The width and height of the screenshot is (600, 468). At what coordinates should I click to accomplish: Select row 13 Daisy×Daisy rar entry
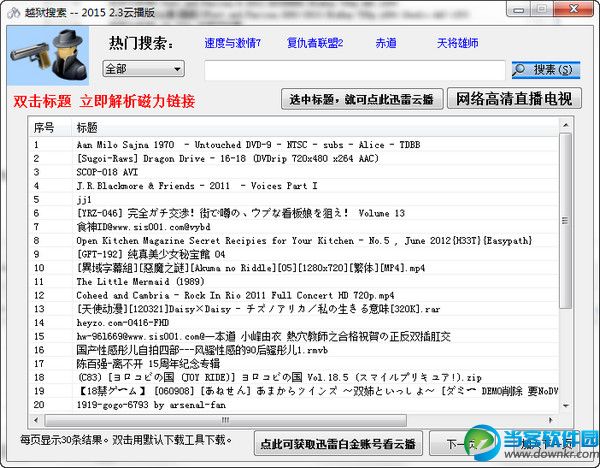(x=293, y=309)
